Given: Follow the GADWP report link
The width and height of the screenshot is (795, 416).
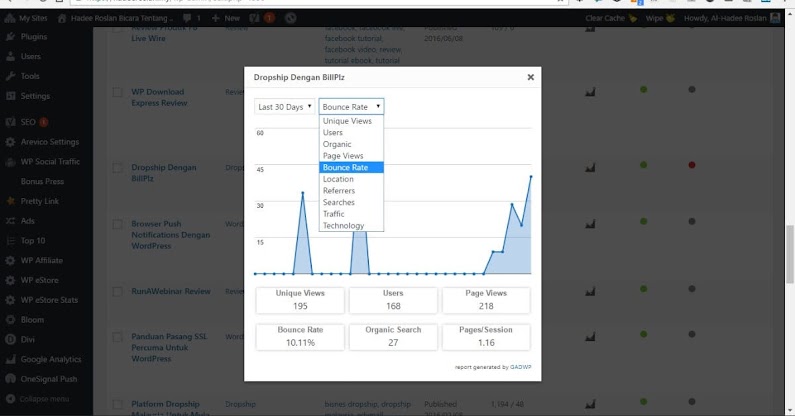Looking at the screenshot, I should (521, 367).
